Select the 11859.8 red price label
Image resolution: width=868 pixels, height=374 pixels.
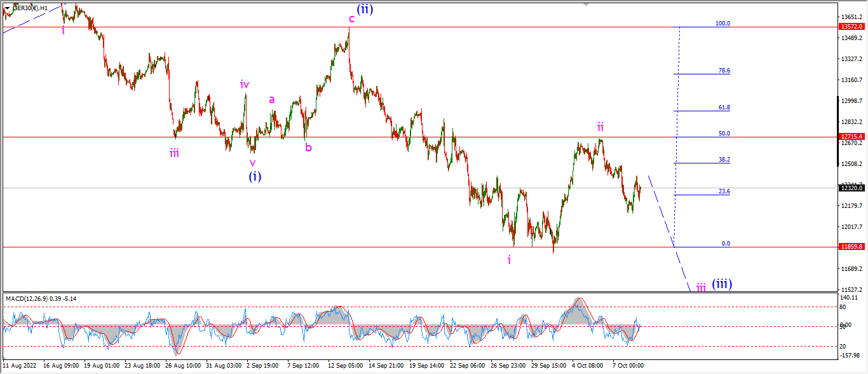[x=851, y=247]
